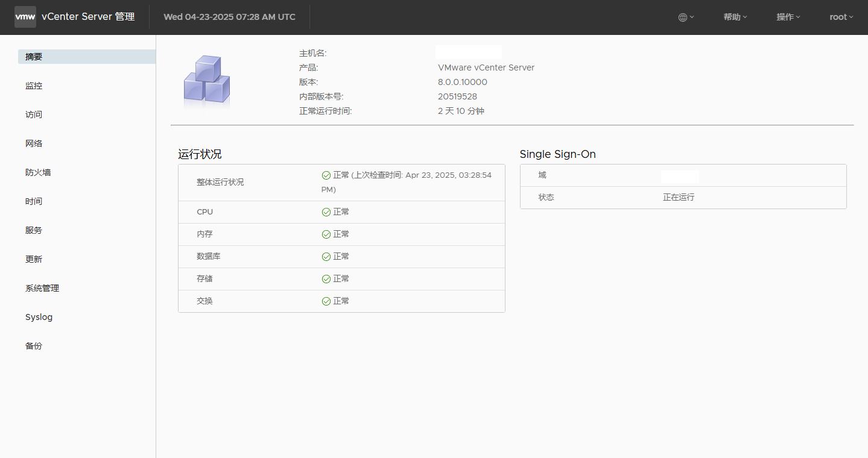Click the 内存 row label

tap(204, 234)
